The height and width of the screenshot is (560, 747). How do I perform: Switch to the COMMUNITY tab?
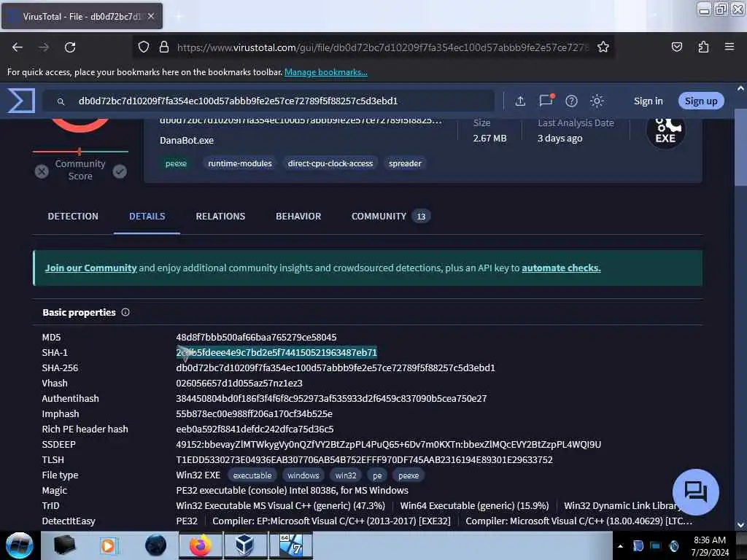[391, 216]
